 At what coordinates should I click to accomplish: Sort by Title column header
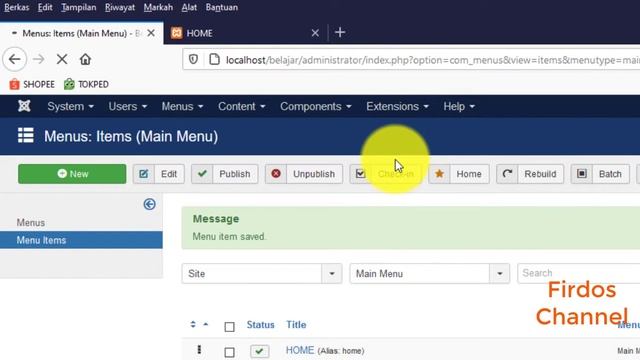296,325
